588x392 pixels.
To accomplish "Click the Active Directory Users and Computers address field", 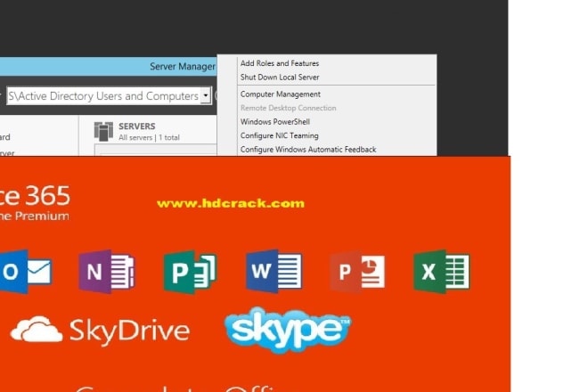I will coord(109,96).
